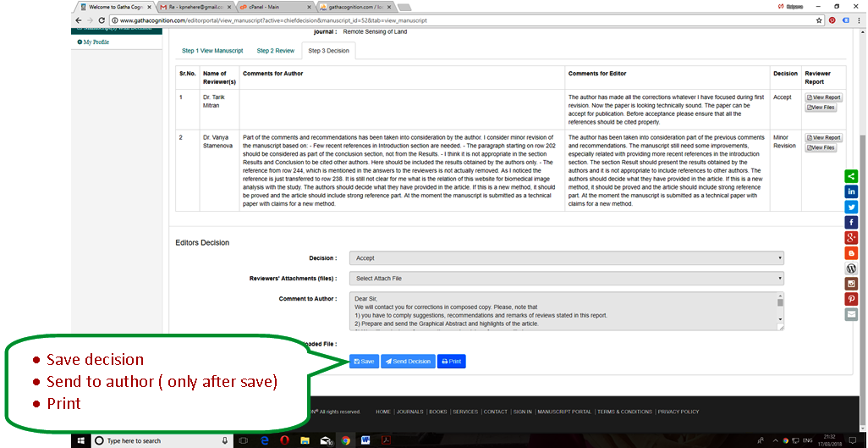The width and height of the screenshot is (868, 448).
Task: Open Chrome's three-dot menu
Action: [x=859, y=19]
